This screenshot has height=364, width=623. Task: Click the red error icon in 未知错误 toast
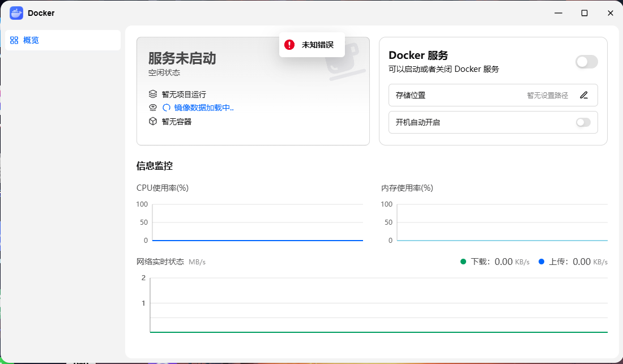[x=289, y=45]
